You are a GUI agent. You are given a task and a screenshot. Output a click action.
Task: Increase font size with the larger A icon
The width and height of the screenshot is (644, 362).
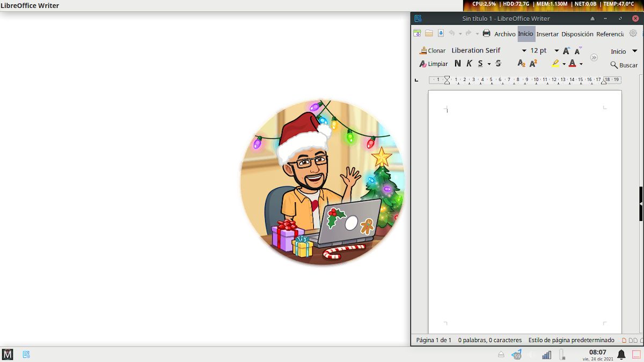coord(566,51)
